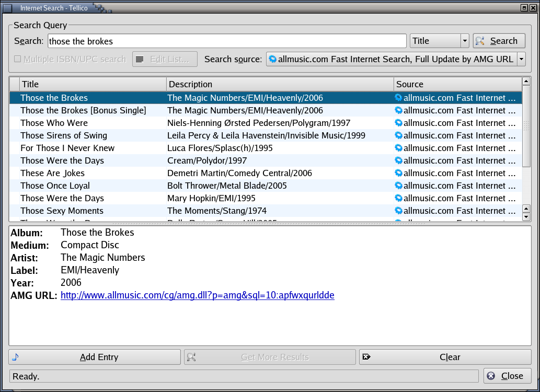The image size is (540, 392).
Task: Click the Clear button
Action: pyautogui.click(x=445, y=357)
